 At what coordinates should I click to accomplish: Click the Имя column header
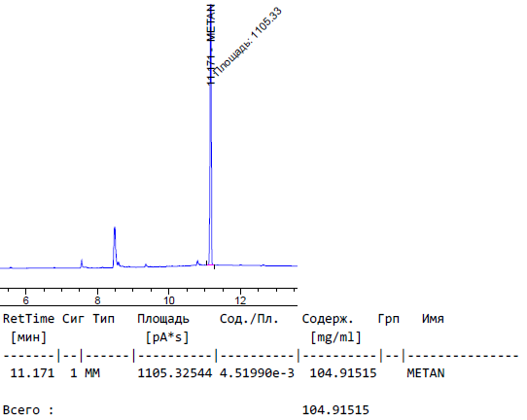pyautogui.click(x=433, y=319)
